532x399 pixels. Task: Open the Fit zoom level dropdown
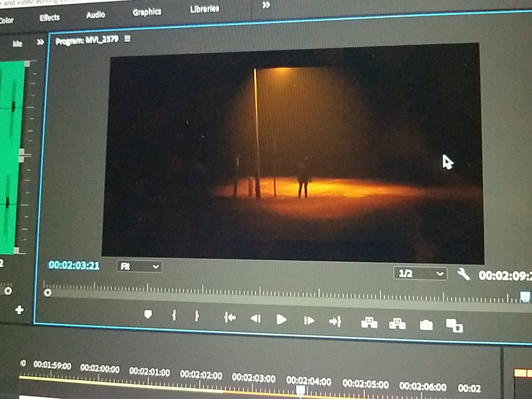[140, 266]
